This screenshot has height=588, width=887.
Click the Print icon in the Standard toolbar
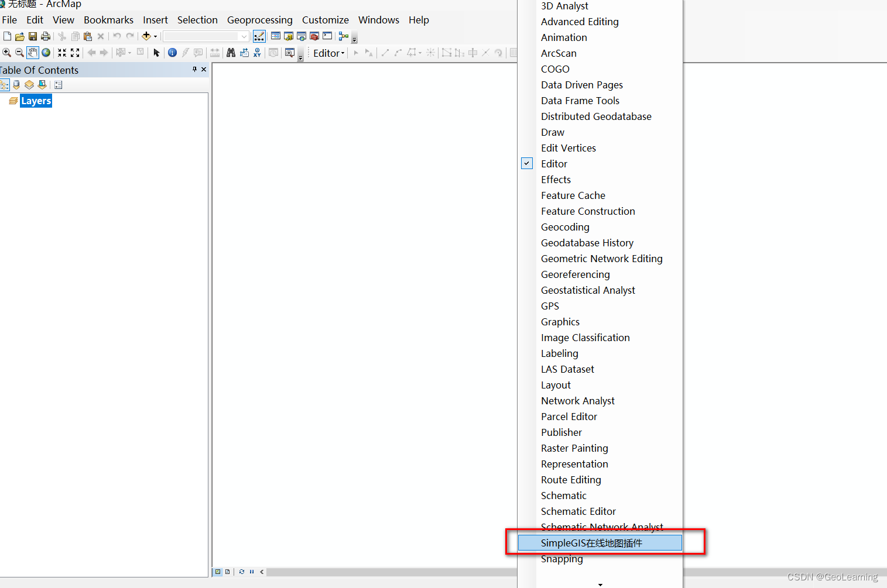coord(46,36)
